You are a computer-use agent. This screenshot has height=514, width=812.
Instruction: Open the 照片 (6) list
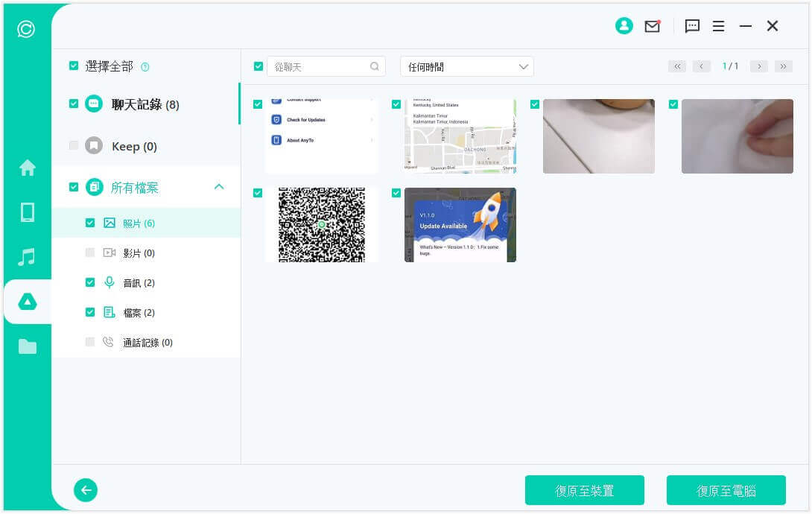point(146,223)
